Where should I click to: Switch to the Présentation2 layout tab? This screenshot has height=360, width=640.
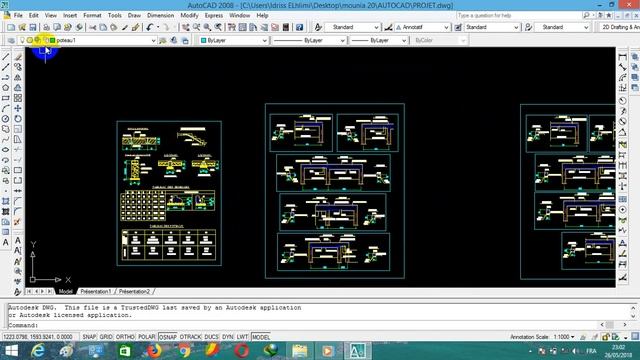[x=134, y=291]
